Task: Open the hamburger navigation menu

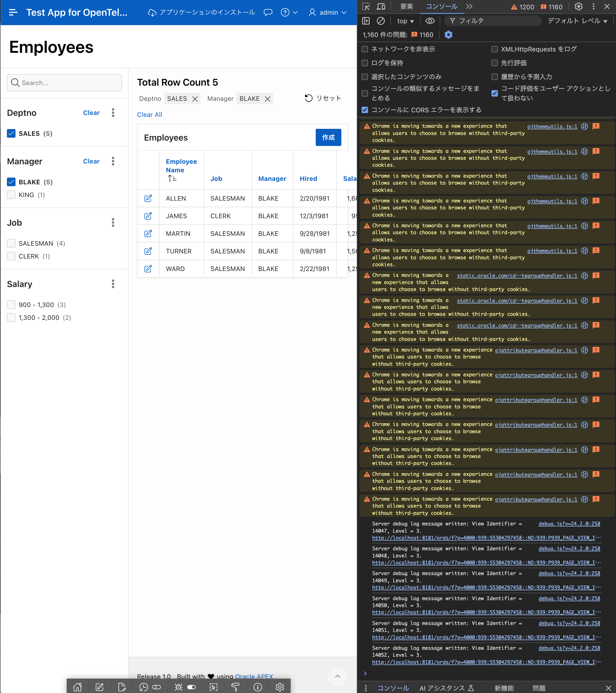Action: pyautogui.click(x=13, y=12)
